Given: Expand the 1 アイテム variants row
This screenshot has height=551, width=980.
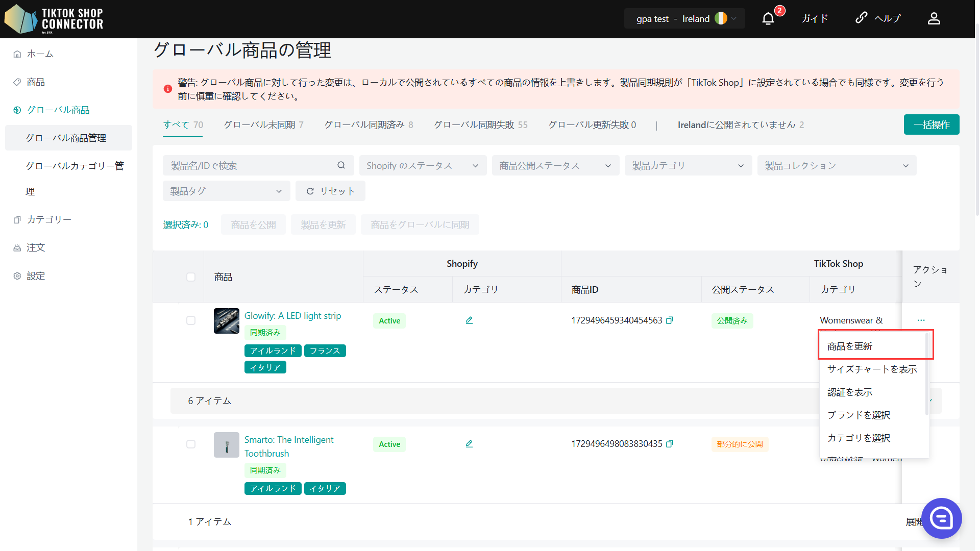Looking at the screenshot, I should (556, 521).
